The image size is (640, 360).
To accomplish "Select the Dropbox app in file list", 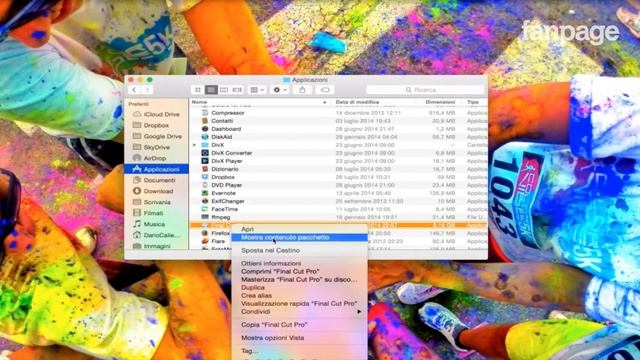I will (x=338, y=177).
